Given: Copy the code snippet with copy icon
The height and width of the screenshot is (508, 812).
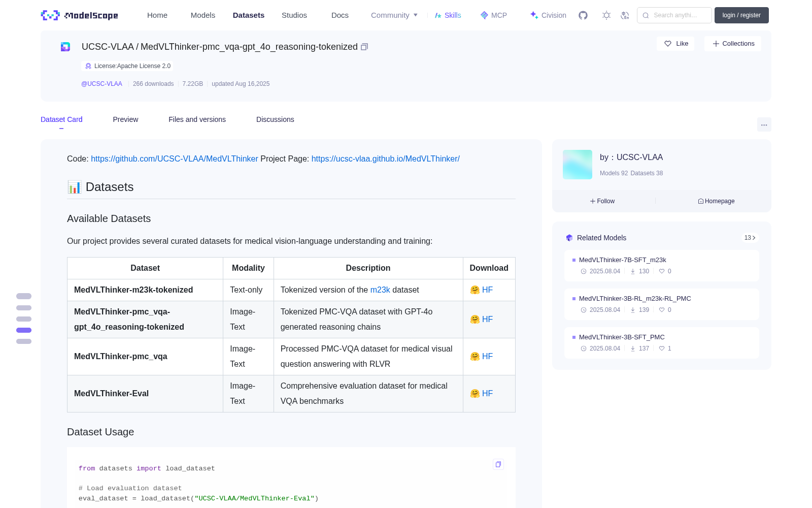Looking at the screenshot, I should (x=498, y=464).
